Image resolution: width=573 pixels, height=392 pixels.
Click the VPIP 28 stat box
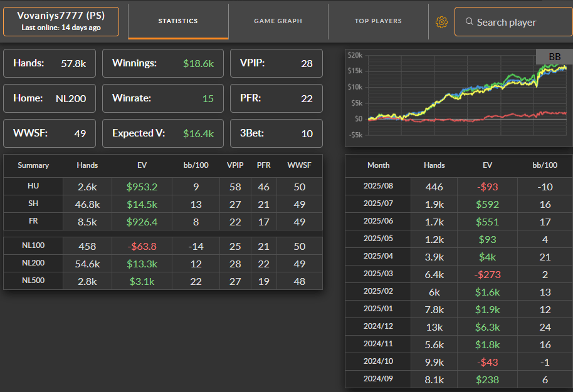276,63
